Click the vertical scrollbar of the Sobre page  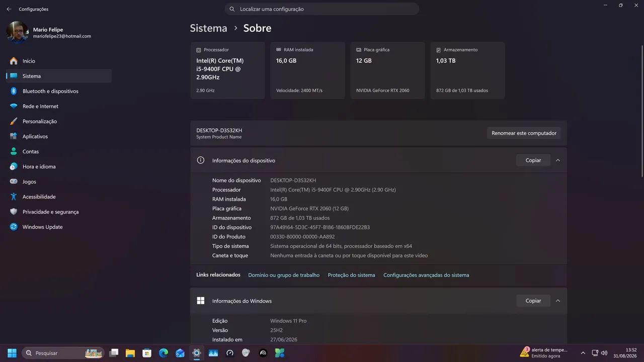point(641,111)
